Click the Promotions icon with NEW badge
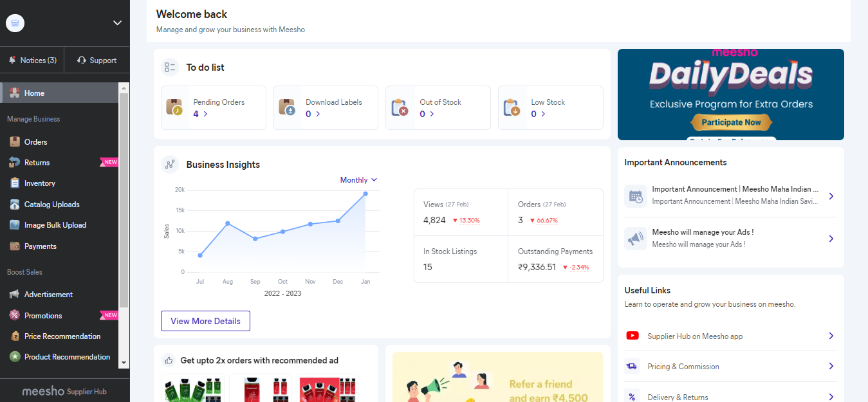The width and height of the screenshot is (868, 402). click(x=14, y=315)
